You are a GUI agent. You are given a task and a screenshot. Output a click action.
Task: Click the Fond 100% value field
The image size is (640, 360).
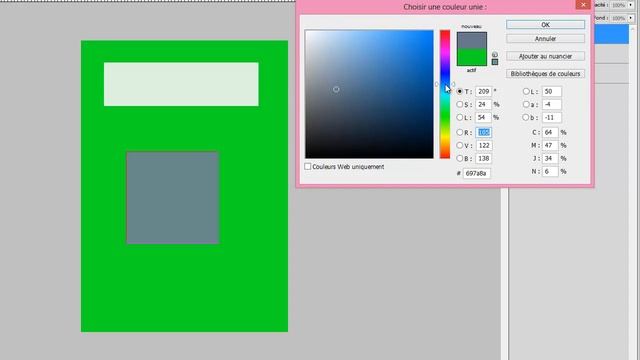point(619,18)
